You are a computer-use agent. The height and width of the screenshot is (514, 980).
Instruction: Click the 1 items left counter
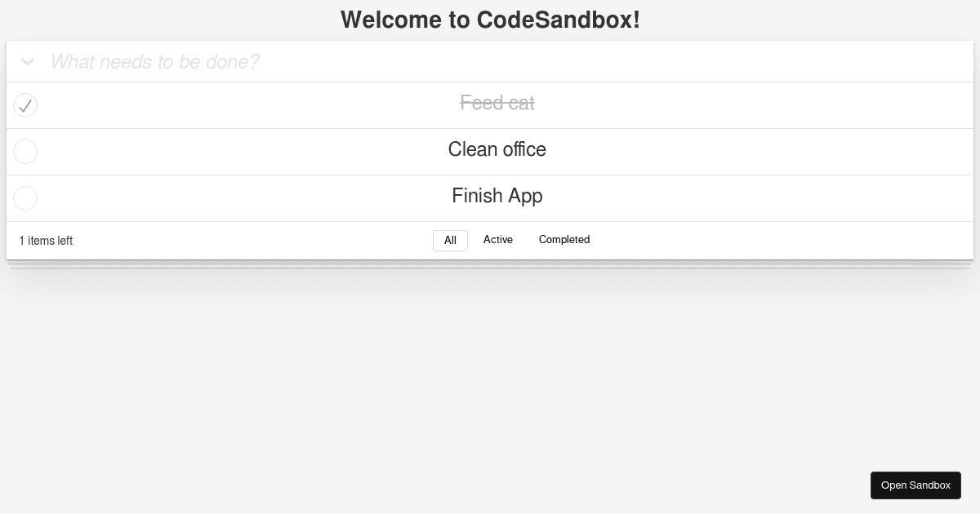[x=45, y=240]
